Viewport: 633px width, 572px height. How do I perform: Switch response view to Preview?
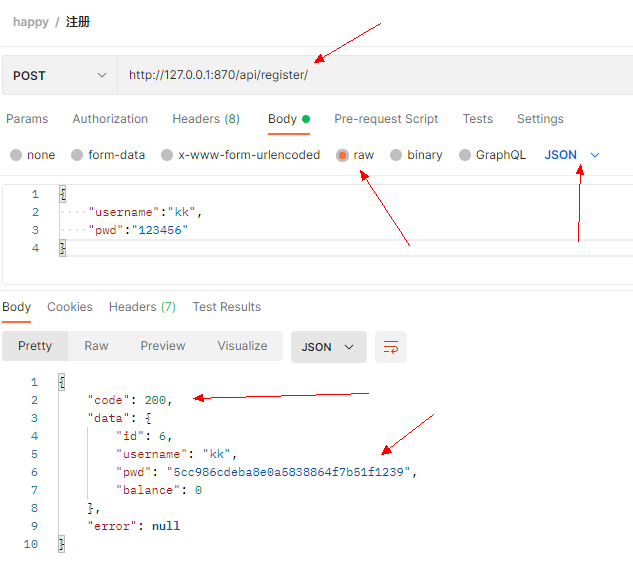coord(163,346)
